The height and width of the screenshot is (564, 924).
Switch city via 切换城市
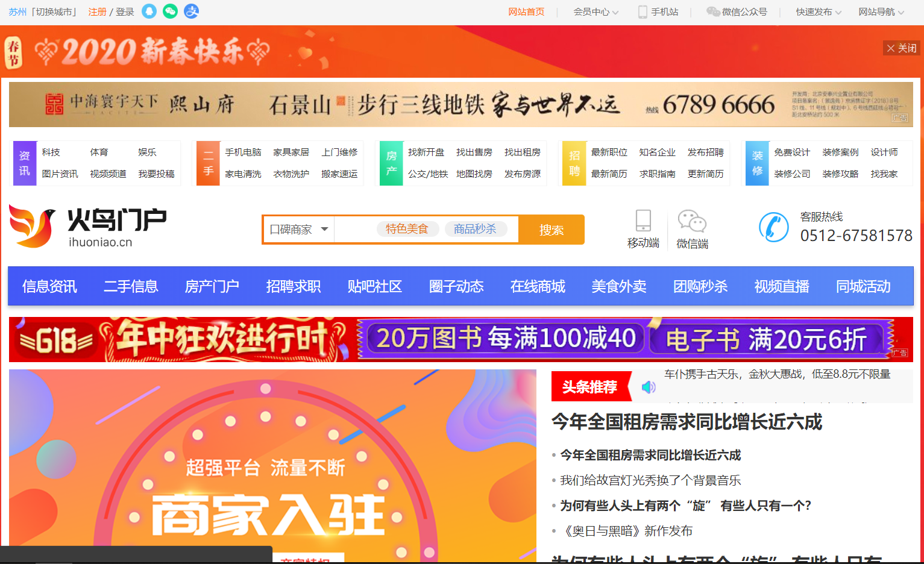pos(55,12)
